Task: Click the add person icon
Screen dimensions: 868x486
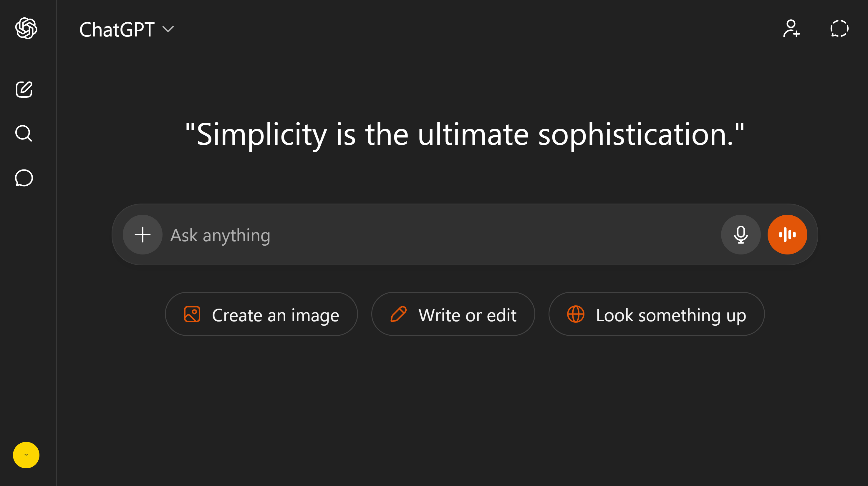Action: click(791, 29)
